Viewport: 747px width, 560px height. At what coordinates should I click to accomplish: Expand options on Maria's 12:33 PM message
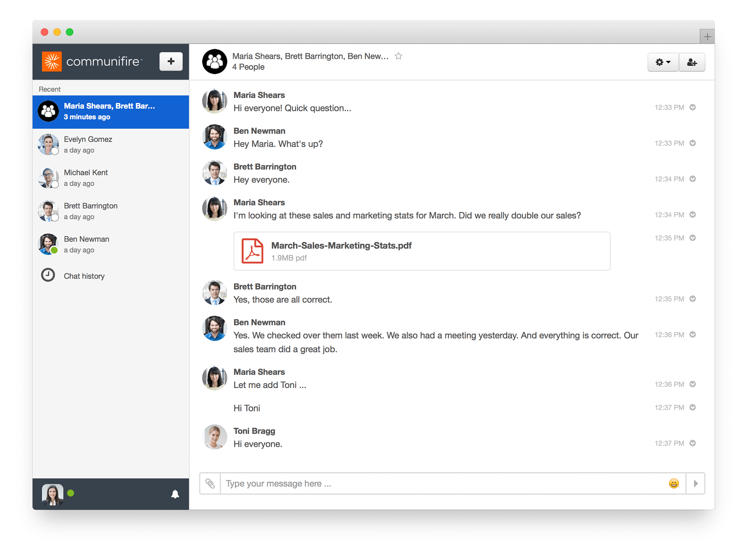pyautogui.click(x=693, y=107)
